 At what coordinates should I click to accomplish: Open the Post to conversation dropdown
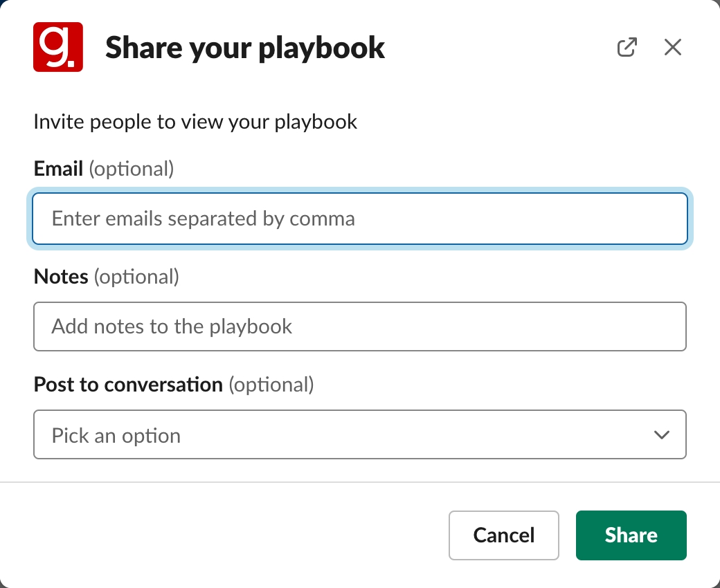[360, 435]
